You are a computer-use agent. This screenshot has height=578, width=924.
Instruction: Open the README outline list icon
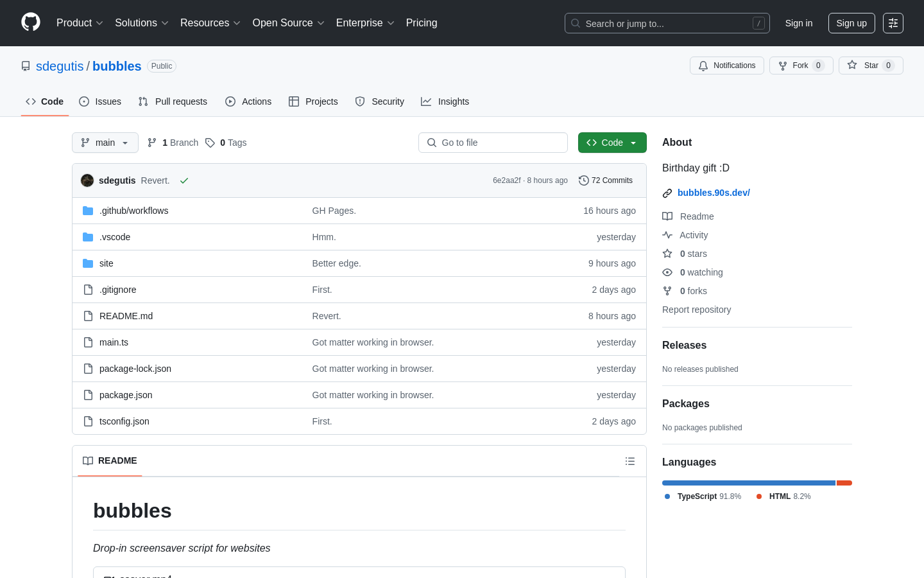pyautogui.click(x=630, y=461)
